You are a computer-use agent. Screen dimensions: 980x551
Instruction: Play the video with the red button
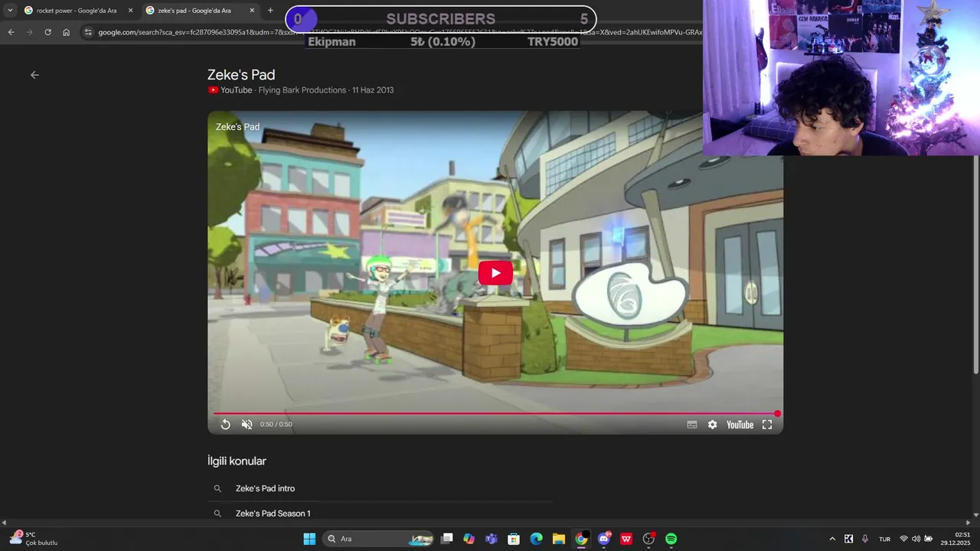click(x=495, y=273)
